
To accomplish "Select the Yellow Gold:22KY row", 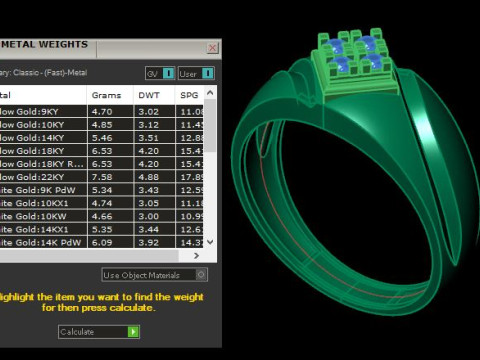I will [x=102, y=177].
